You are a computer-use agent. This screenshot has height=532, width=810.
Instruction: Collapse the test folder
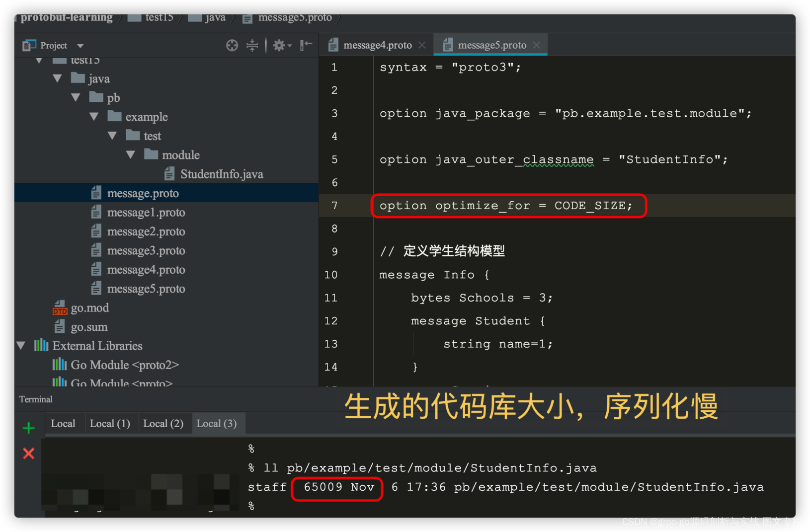pos(113,136)
